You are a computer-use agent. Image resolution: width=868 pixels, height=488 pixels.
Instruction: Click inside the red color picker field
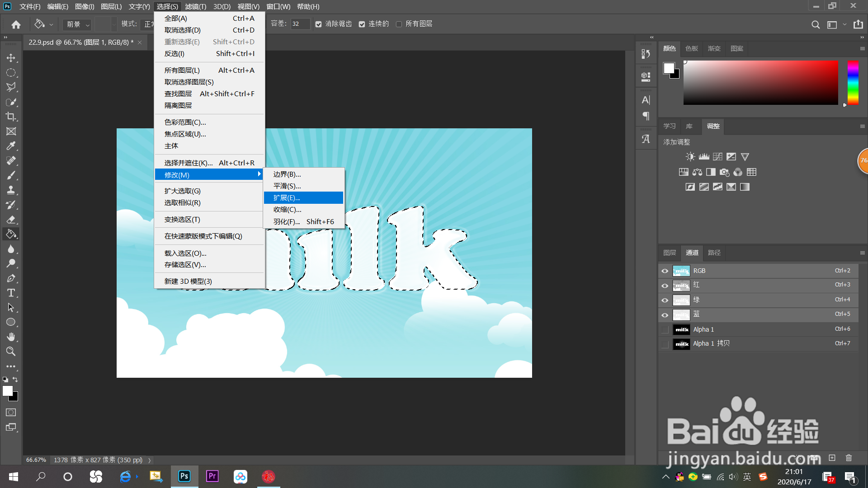pos(760,82)
